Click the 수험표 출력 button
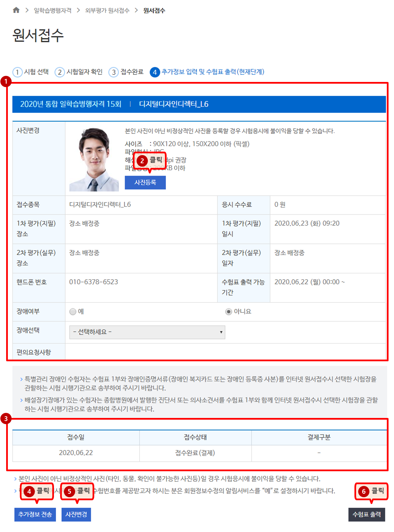The image size is (394, 532). tap(367, 514)
